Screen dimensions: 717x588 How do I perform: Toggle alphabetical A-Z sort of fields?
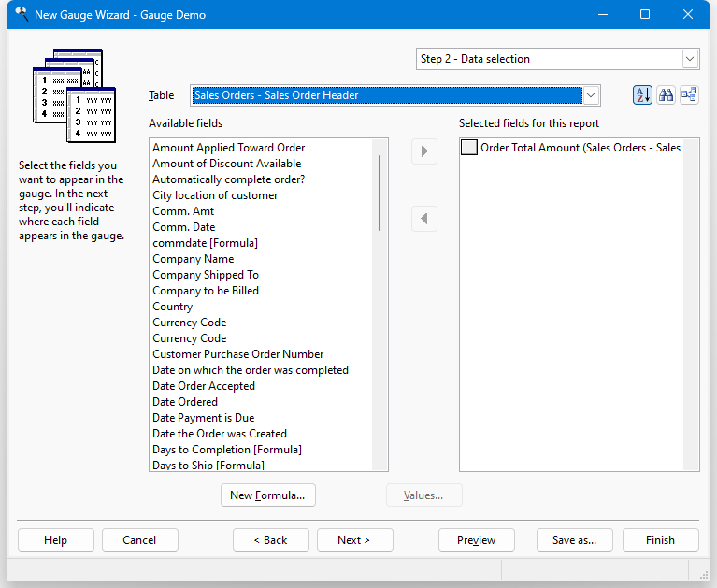(642, 94)
